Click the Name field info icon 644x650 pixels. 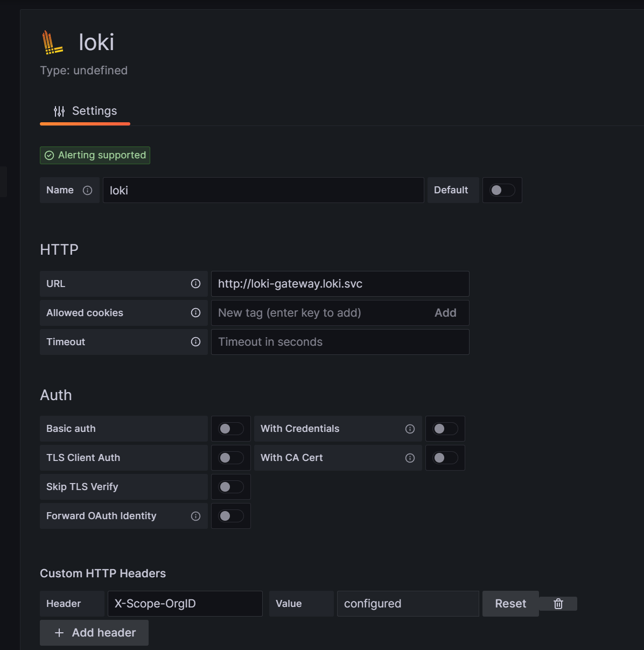tap(88, 190)
